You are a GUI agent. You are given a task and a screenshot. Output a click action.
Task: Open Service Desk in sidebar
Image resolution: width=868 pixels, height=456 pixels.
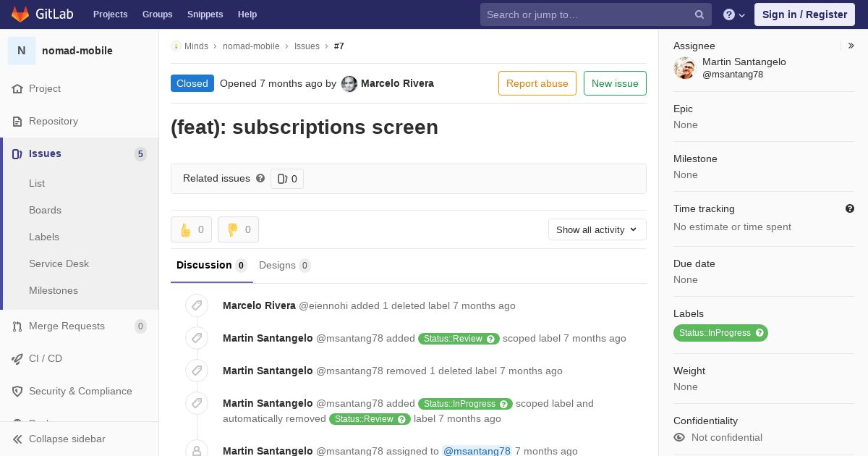59,263
